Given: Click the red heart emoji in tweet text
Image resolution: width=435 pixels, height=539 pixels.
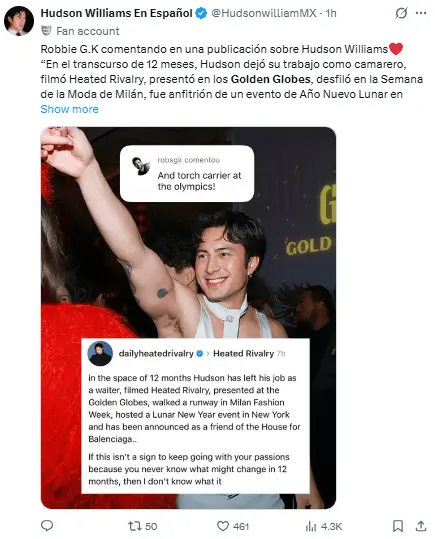Looking at the screenshot, I should point(396,49).
